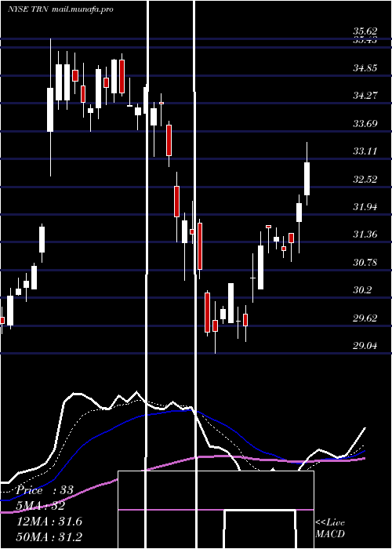Select the 35.62 price level label
The height and width of the screenshot is (549, 392).
pos(365,31)
